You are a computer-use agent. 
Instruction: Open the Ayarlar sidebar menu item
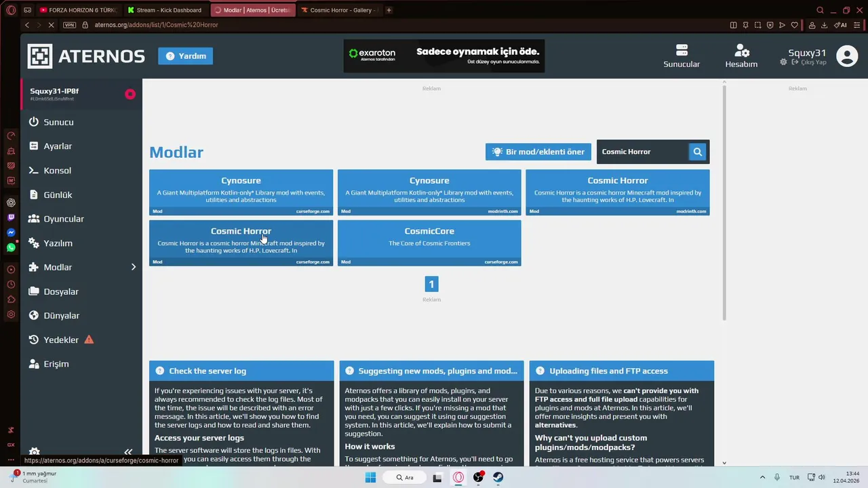coord(81,146)
